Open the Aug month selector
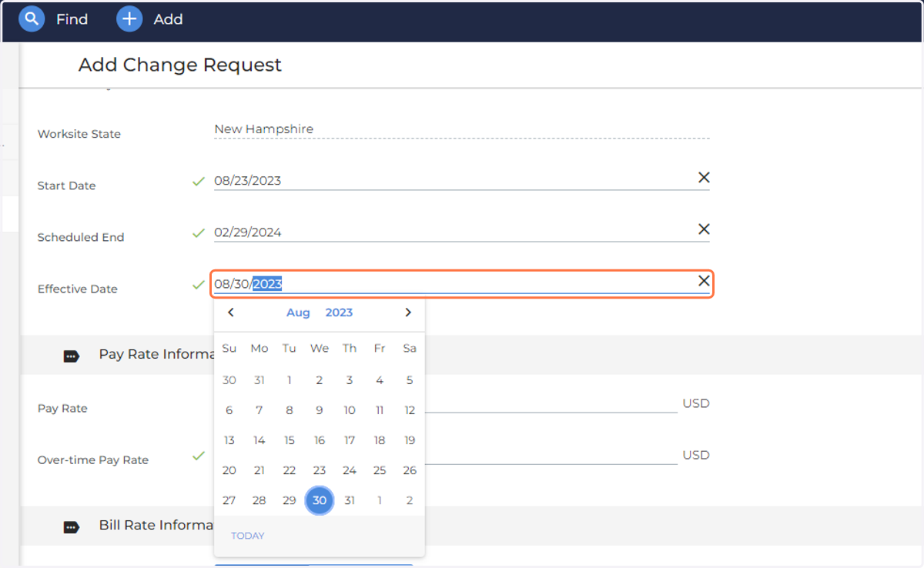Viewport: 924px width, 568px height. coord(298,312)
